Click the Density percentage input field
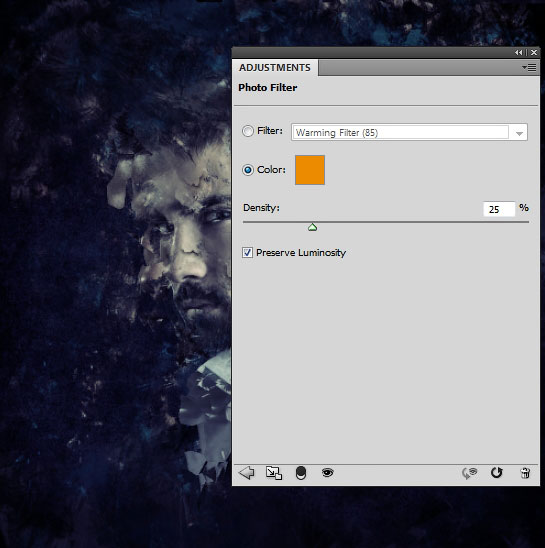The height and width of the screenshot is (548, 545). pyautogui.click(x=499, y=209)
